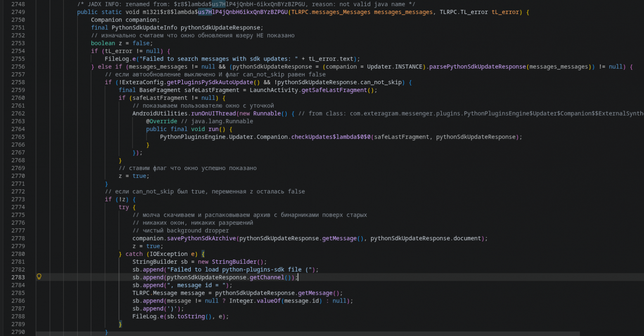This screenshot has height=336, width=644.
Task: Click the comment "молча скачиваем и распаковываем архив"
Action: point(250,215)
